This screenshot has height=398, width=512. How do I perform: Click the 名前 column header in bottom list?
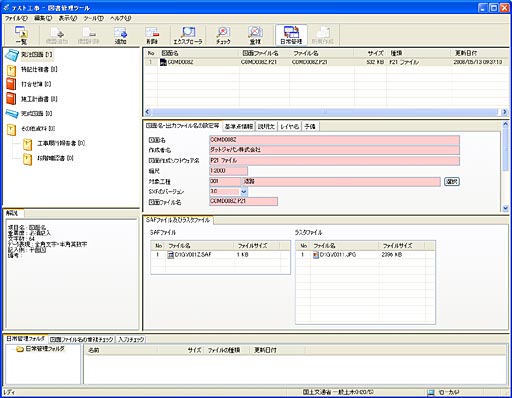120,350
